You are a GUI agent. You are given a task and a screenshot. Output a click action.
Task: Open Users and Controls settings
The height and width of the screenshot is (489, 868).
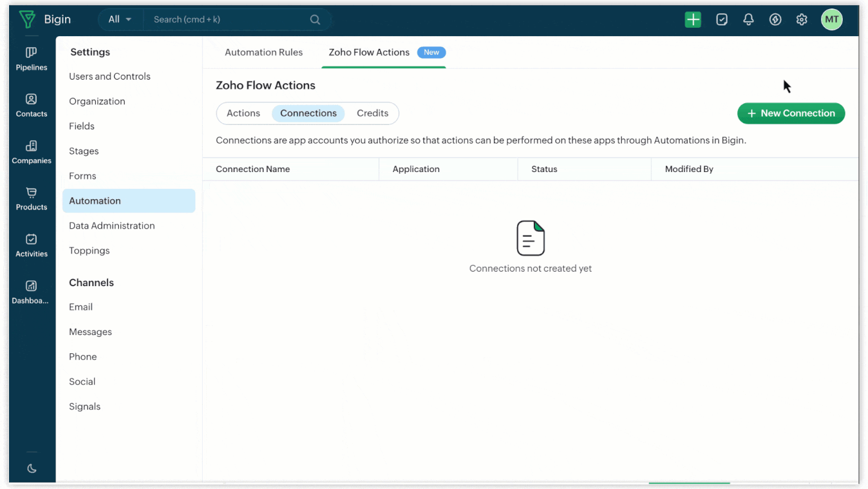(x=110, y=76)
